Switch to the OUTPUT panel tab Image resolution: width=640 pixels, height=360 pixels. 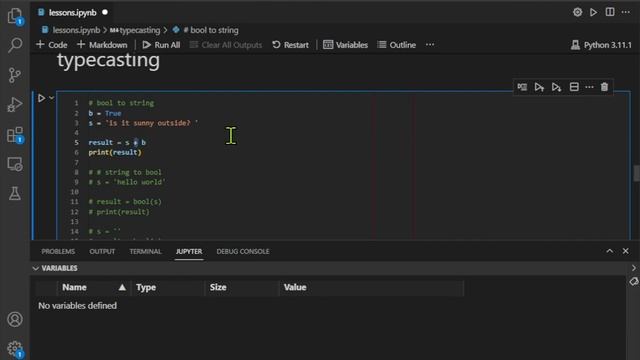[x=102, y=251]
